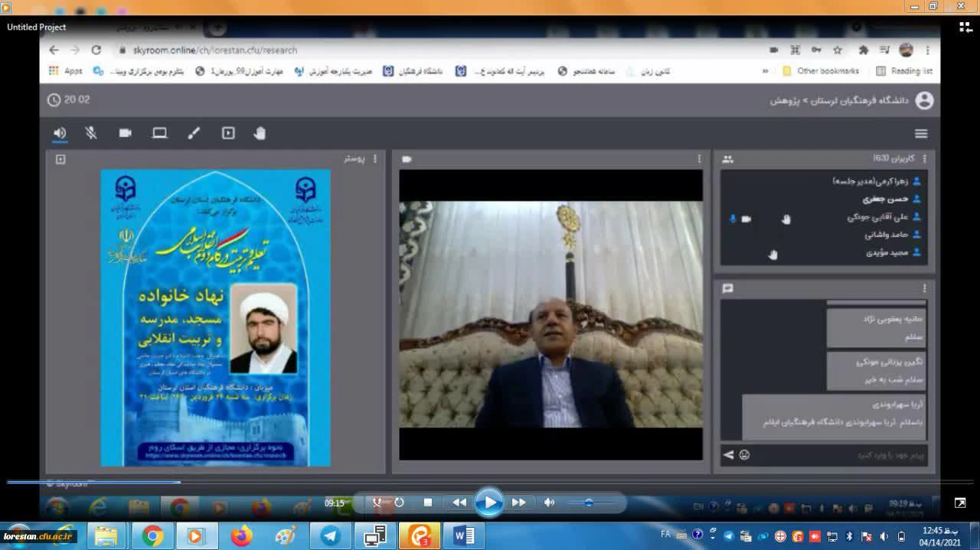Toggle the muted microphone in Skyroom

pos(91,133)
